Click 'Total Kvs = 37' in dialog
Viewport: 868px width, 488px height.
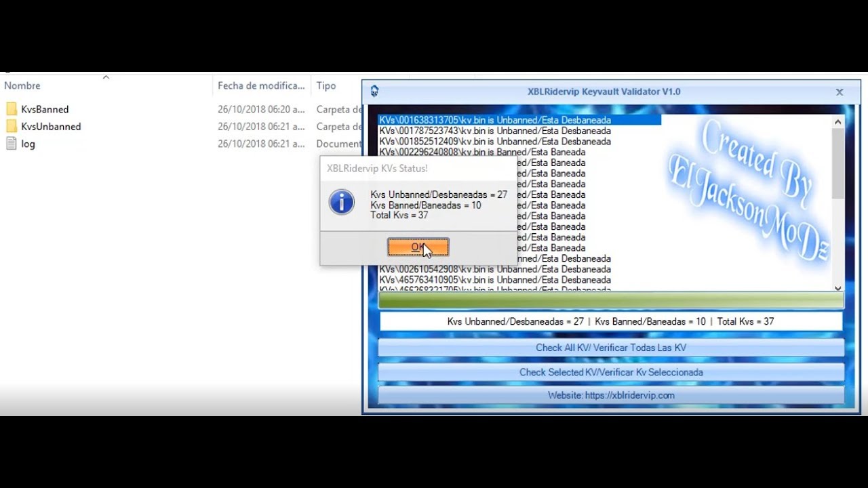399,215
